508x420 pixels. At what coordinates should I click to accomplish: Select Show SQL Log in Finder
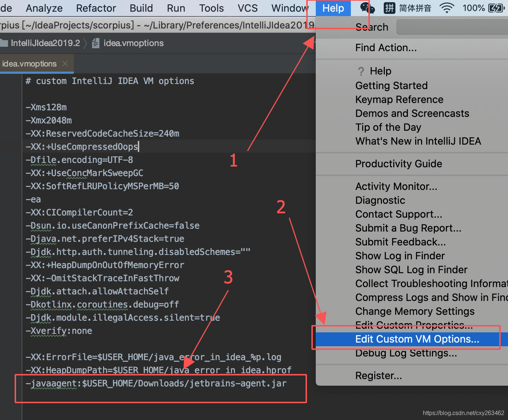click(x=412, y=270)
